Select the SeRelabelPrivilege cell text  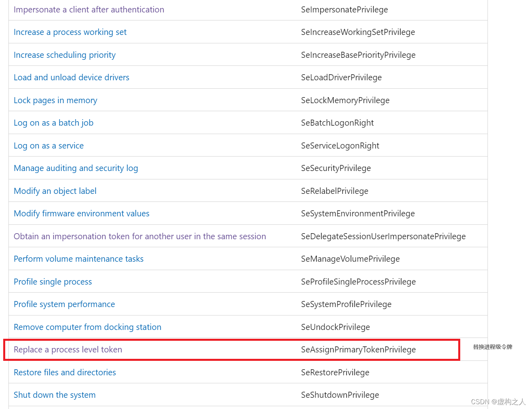335,191
